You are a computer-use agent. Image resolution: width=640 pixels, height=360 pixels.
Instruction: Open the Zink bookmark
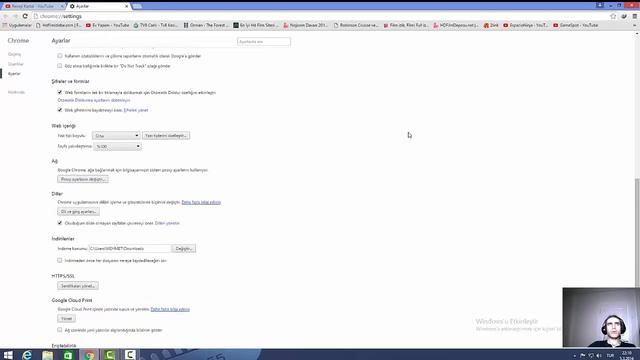point(491,25)
